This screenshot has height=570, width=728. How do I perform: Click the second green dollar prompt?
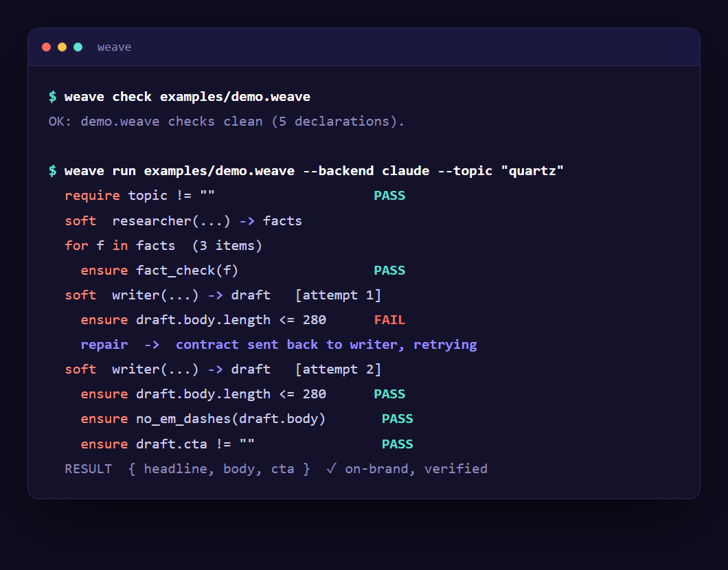(52, 171)
